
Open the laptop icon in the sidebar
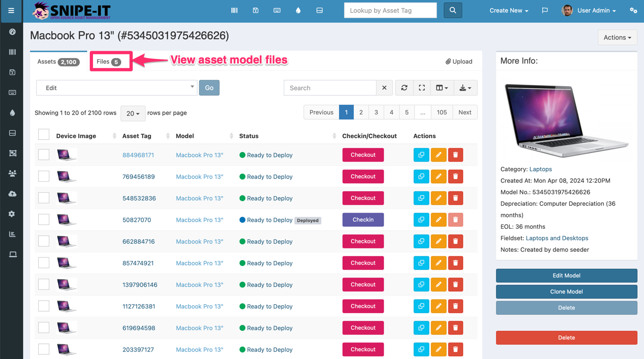12,255
